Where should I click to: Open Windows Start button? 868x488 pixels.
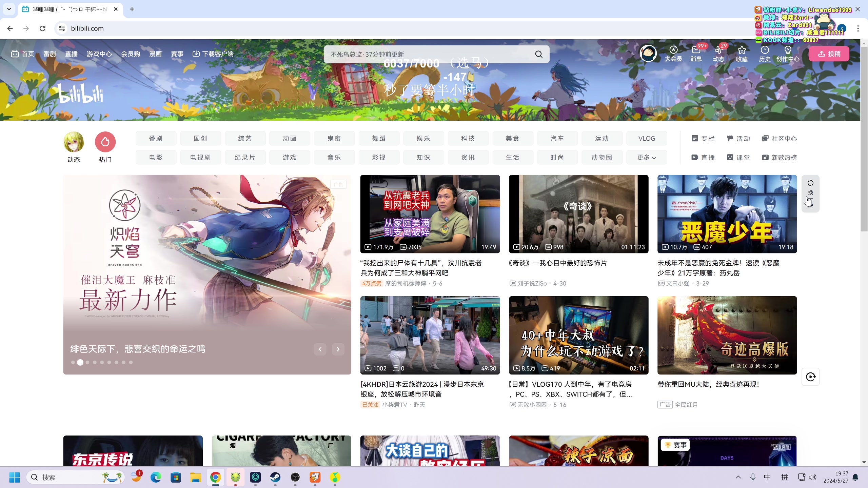point(14,477)
